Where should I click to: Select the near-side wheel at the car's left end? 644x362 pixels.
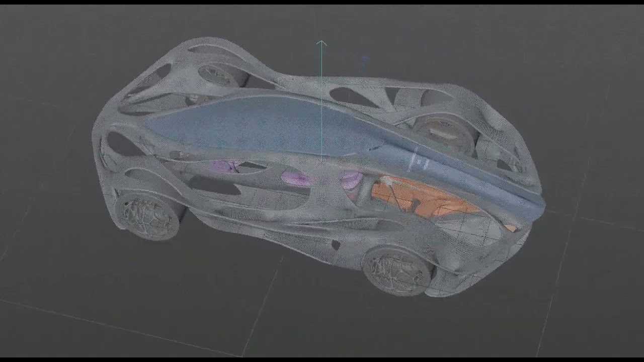click(x=148, y=214)
